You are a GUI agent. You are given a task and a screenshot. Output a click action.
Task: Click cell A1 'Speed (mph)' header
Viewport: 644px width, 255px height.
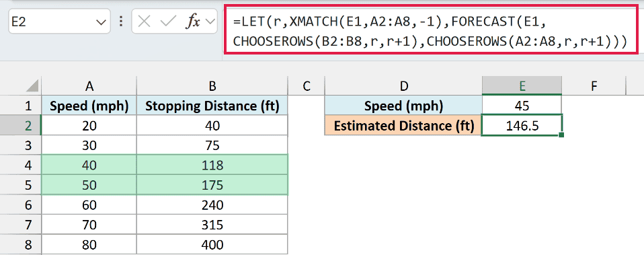click(x=89, y=106)
